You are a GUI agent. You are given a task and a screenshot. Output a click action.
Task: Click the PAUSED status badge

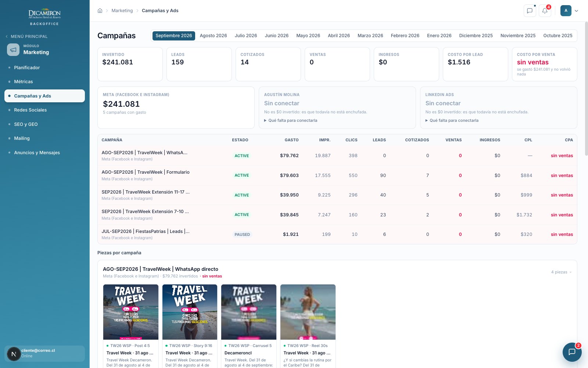[x=242, y=234]
